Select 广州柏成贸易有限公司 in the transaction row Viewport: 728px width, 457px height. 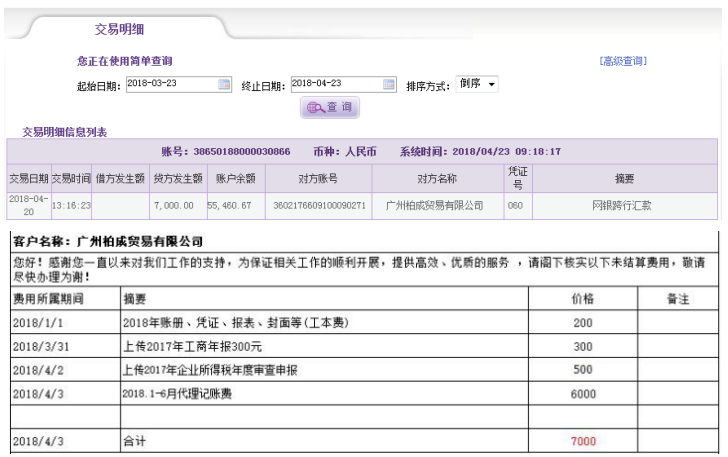tap(437, 205)
